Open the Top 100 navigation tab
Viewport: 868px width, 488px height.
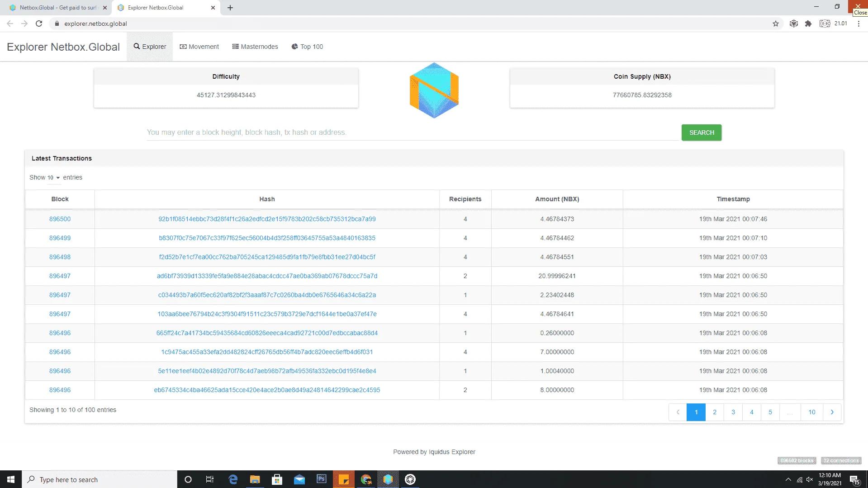coord(307,47)
